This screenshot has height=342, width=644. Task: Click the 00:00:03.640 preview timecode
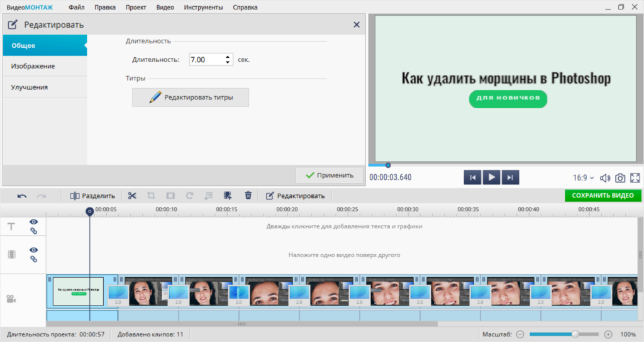pos(390,177)
